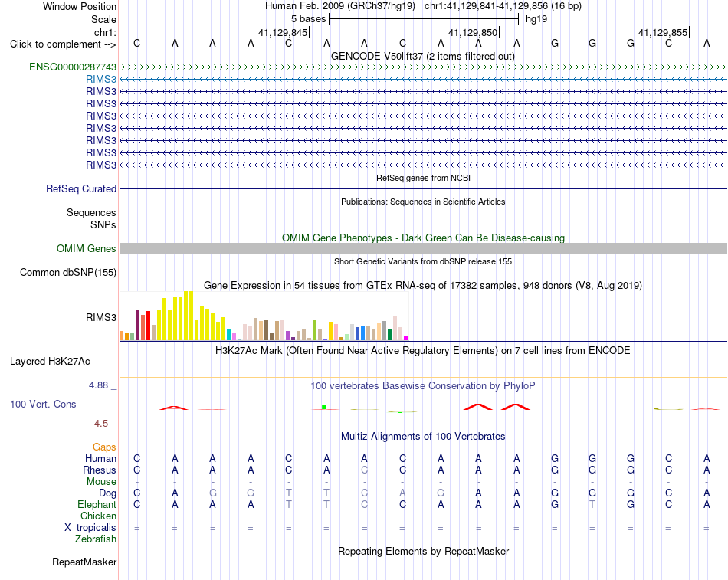Viewport: 728px width, 580px height.
Task: Select the Mouse alignment row label
Action: 101,482
